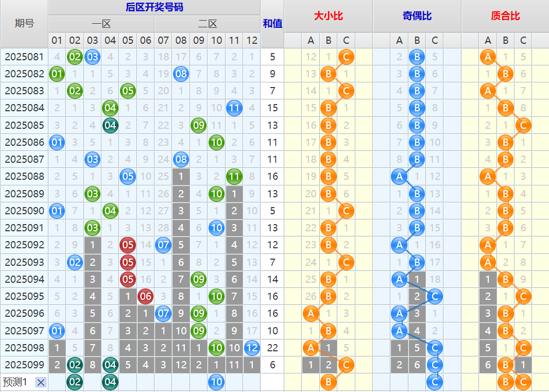The width and height of the screenshot is (549, 392).
Task: Click the red 质合比 section header
Action: click(x=505, y=16)
